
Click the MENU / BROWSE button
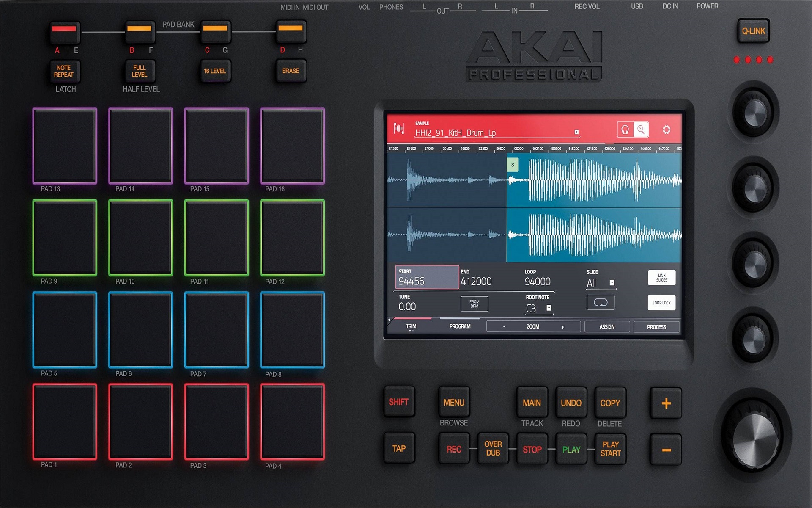[x=454, y=402]
